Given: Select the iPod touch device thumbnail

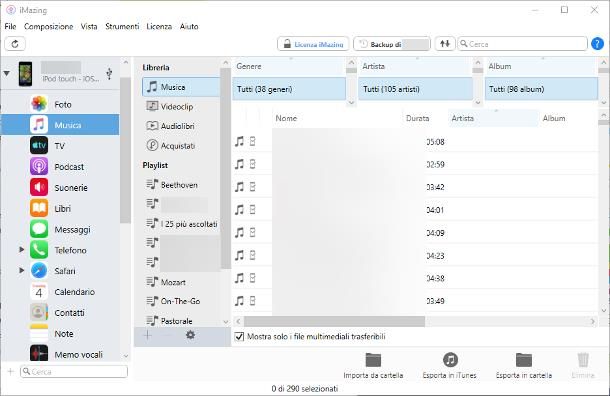Looking at the screenshot, I should pyautogui.click(x=25, y=74).
